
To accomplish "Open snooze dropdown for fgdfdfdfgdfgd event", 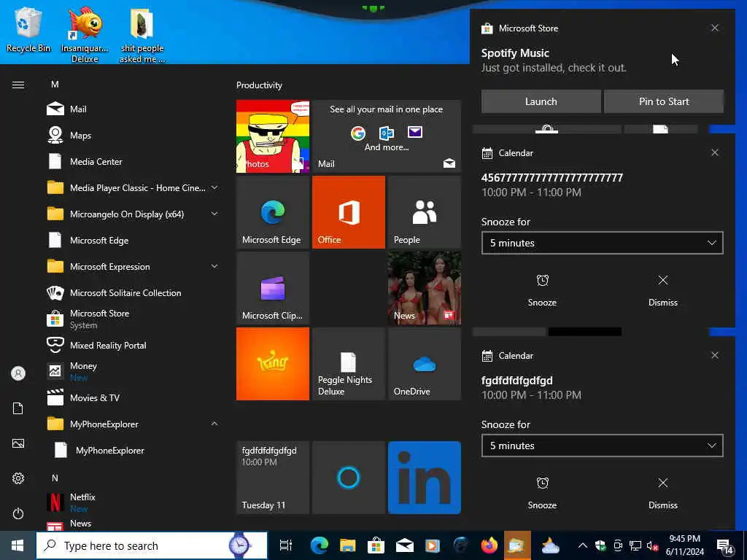I will coord(602,446).
